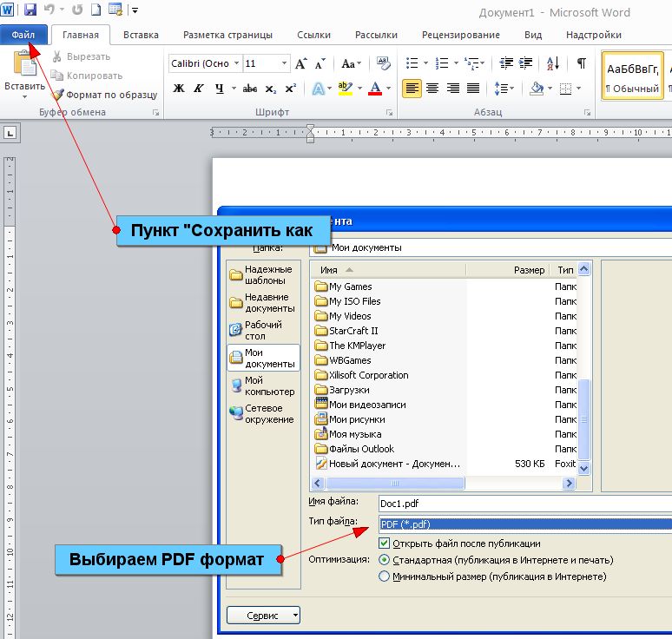The image size is (672, 639).
Task: Switch to the Вид tab
Action: click(x=533, y=35)
